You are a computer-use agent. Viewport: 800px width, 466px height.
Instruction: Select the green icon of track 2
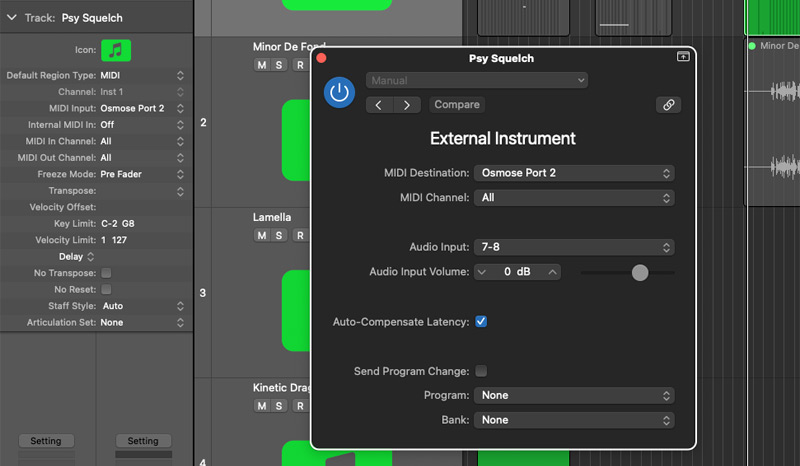[296, 140]
